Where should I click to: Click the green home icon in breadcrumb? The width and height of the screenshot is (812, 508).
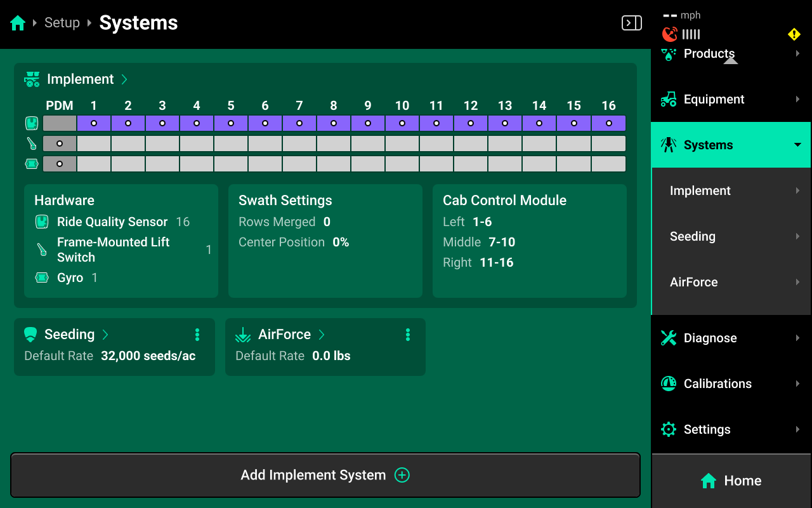(18, 23)
